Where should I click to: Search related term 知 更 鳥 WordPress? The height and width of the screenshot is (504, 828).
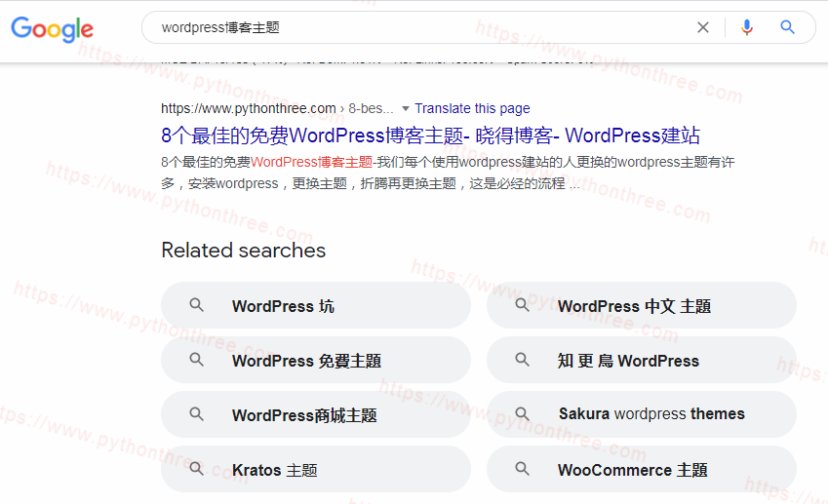click(x=642, y=361)
